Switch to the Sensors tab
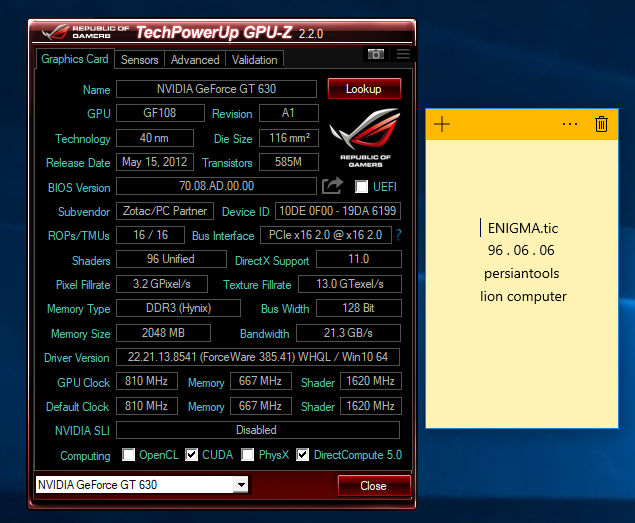Image resolution: width=635 pixels, height=523 pixels. coord(139,60)
